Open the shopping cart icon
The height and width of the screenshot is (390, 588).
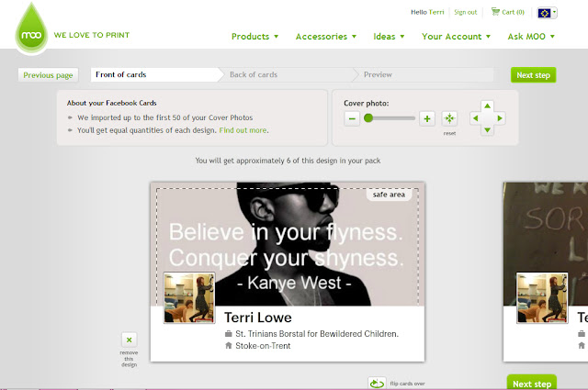[496, 12]
